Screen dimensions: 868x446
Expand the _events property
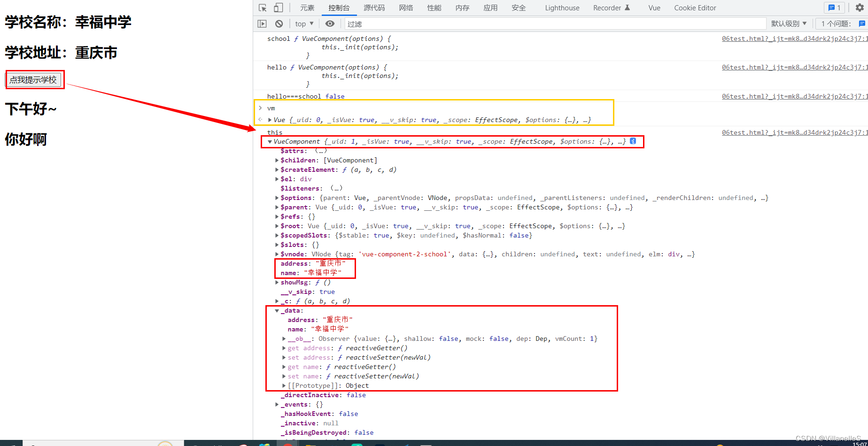click(277, 404)
